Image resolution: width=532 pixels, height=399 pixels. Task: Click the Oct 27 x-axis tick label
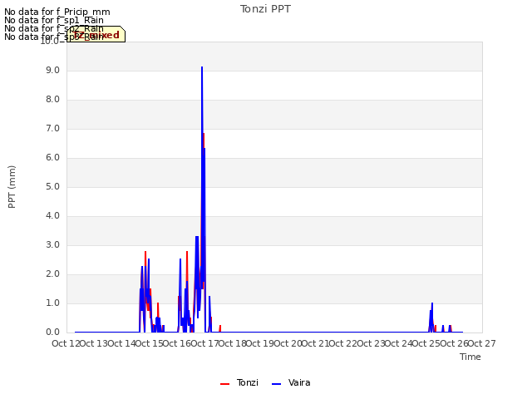pos(482,343)
